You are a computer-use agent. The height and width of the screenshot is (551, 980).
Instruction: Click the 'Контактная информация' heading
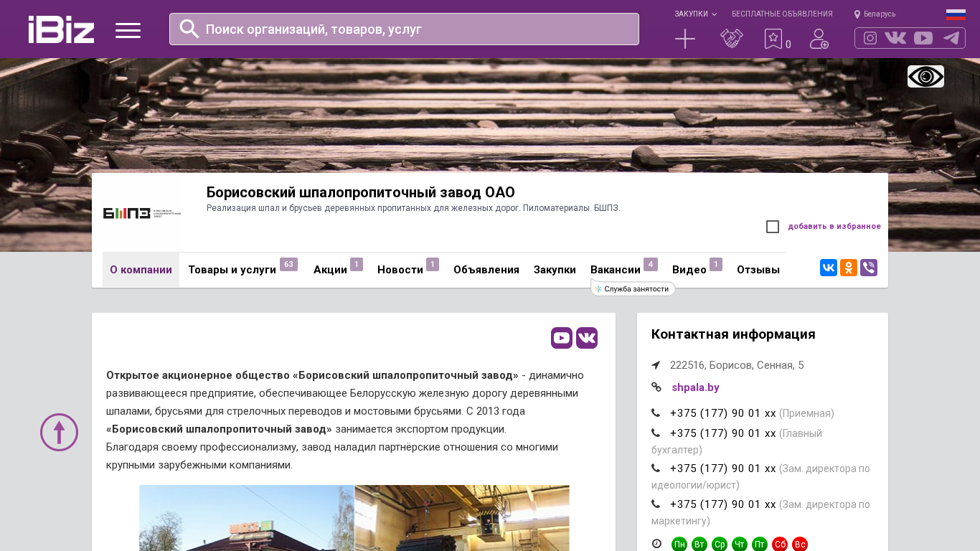point(733,334)
